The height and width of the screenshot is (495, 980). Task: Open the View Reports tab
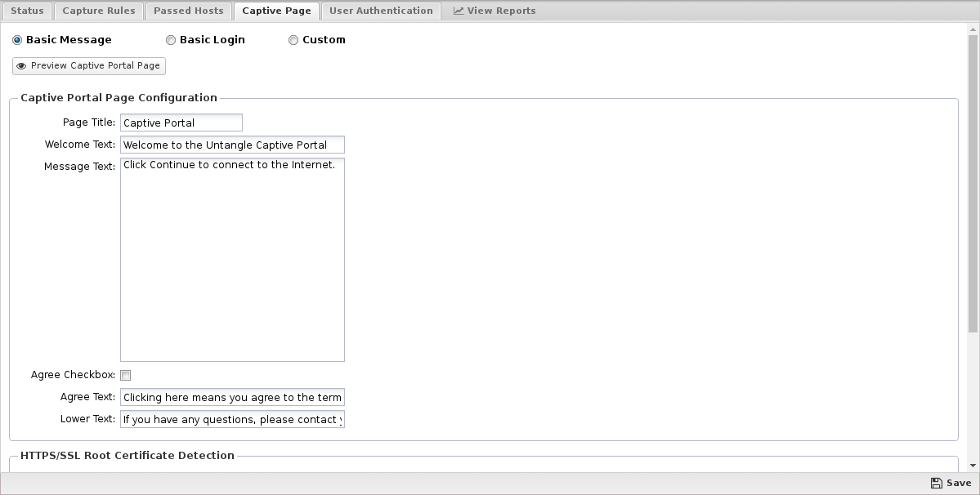point(494,11)
